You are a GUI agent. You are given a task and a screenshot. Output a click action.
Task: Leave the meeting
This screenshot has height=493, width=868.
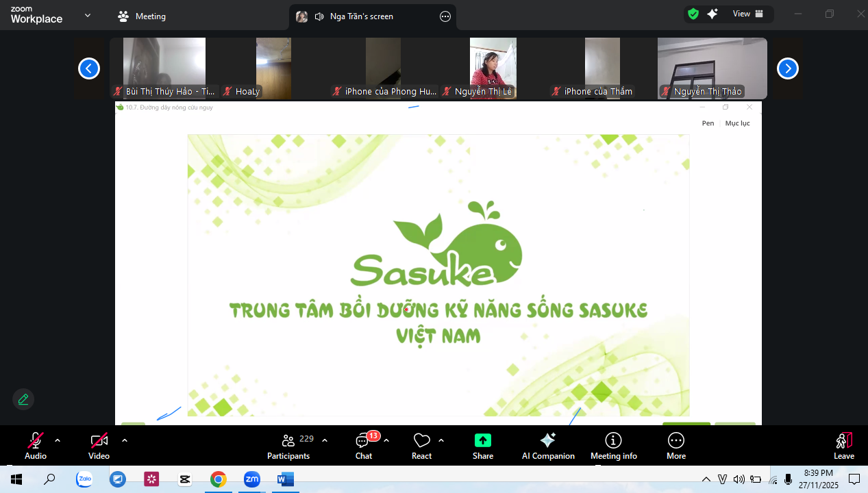coord(843,446)
